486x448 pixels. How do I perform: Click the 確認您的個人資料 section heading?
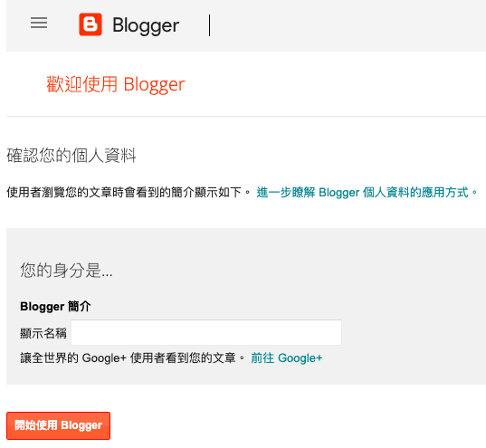click(x=71, y=156)
